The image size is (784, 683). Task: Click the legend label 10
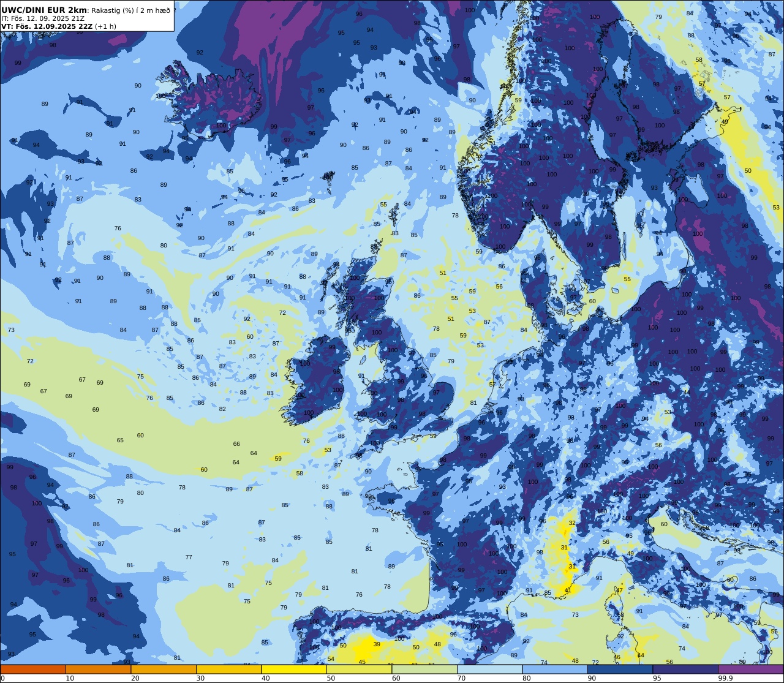click(70, 678)
